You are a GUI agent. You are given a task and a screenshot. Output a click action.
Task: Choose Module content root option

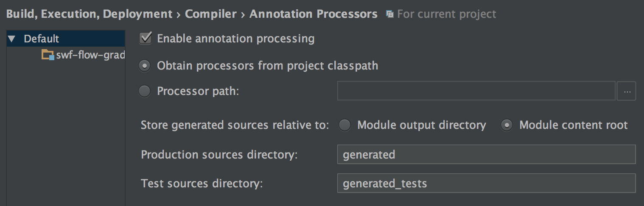pos(507,125)
